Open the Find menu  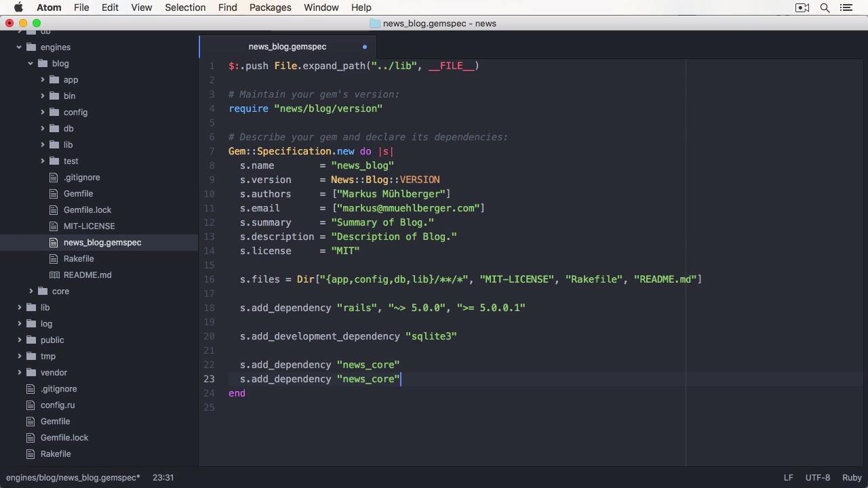(227, 7)
